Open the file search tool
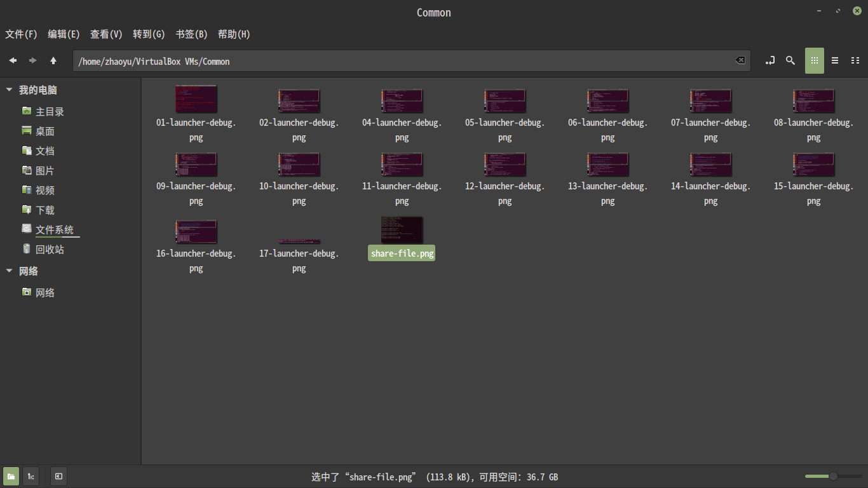The image size is (868, 488). pyautogui.click(x=790, y=60)
